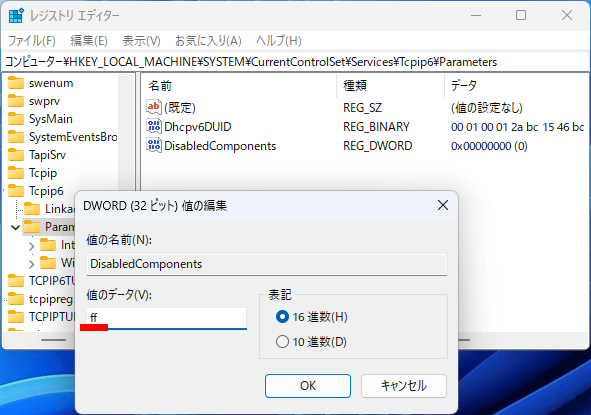Image resolution: width=591 pixels, height=415 pixels.
Task: Select the (既定) string value icon
Action: pos(154,107)
